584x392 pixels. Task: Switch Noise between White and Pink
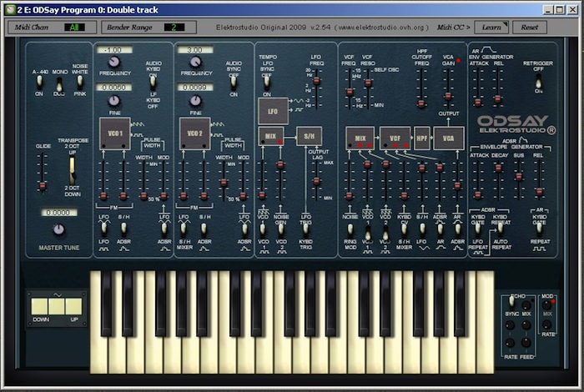[80, 82]
